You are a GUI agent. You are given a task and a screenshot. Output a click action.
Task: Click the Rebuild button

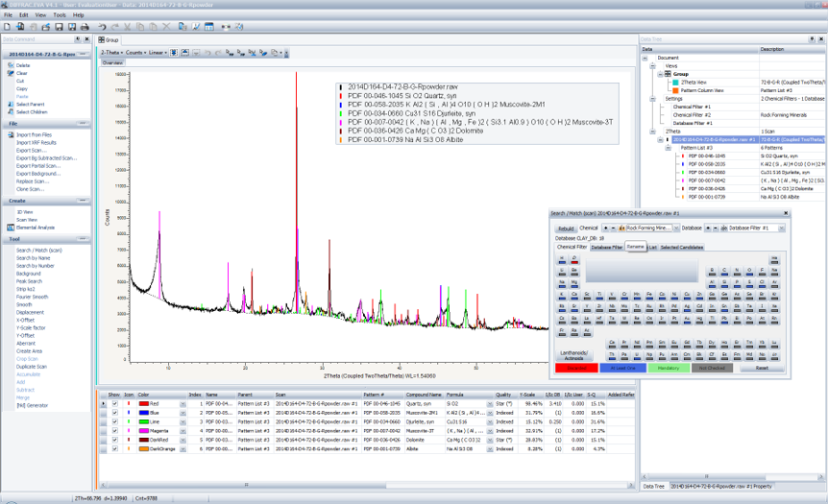click(566, 228)
